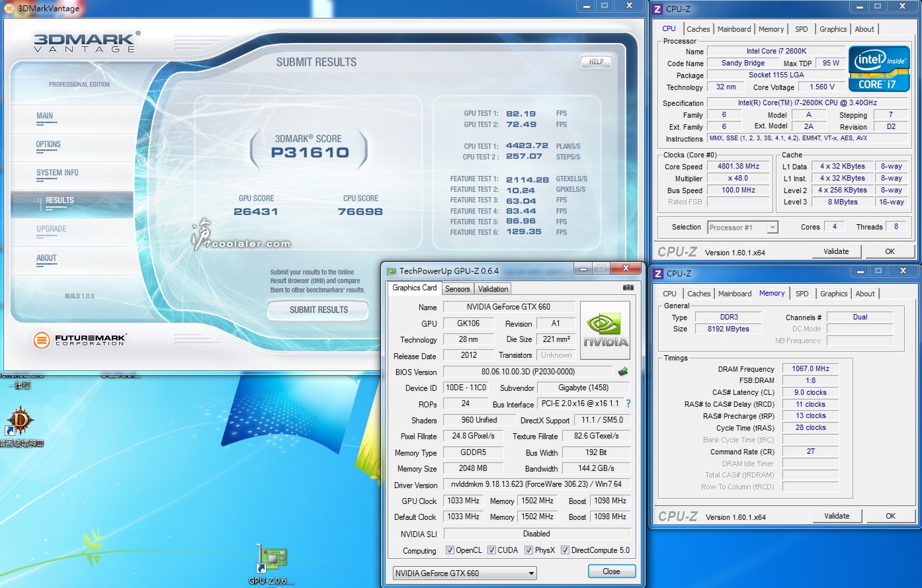Click the Channels # value Dual
Viewport: 922px width, 588px height.
860,317
